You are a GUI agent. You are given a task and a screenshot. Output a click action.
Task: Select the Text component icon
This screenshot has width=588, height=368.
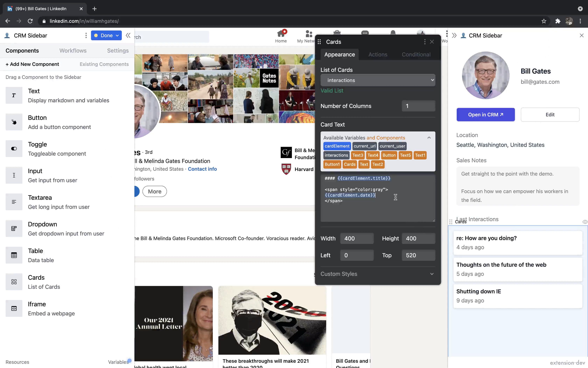[14, 95]
